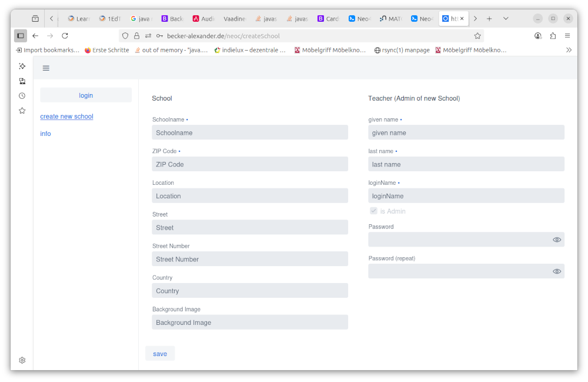This screenshot has height=382, width=588.
Task: Click the save button
Action: 159,353
